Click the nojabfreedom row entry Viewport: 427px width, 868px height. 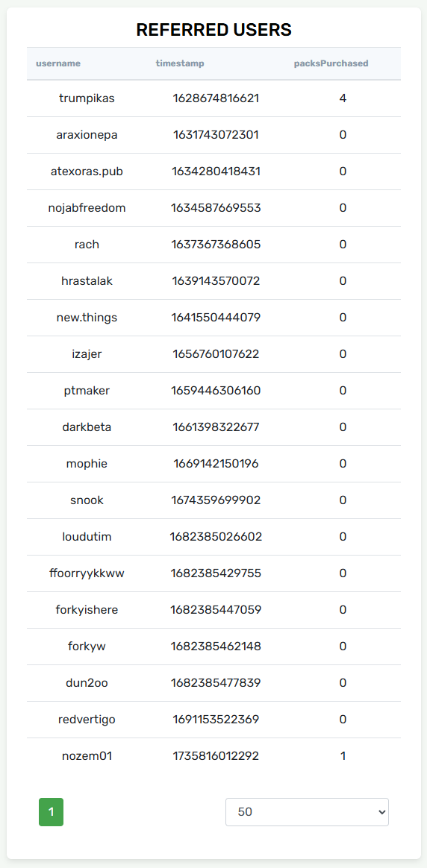coord(213,207)
